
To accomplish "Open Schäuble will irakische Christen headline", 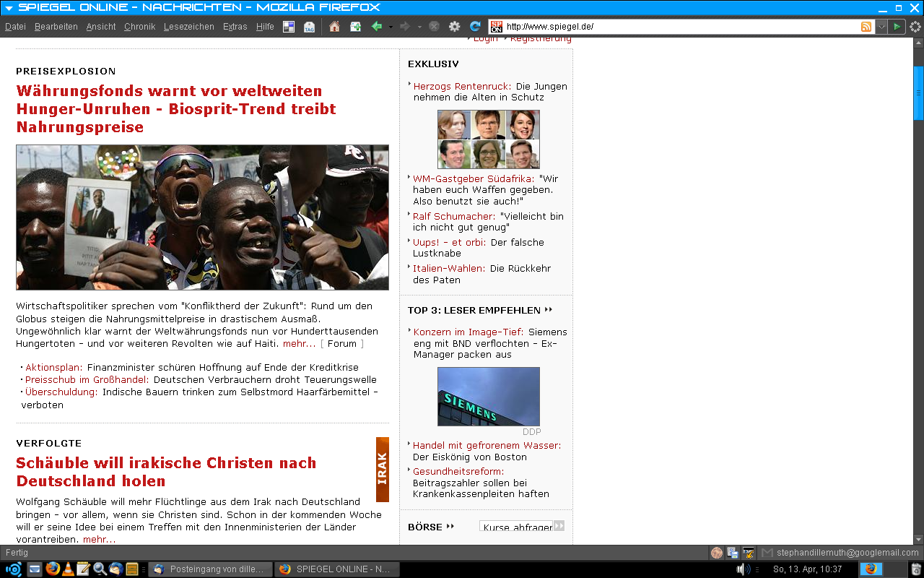I will pos(166,472).
